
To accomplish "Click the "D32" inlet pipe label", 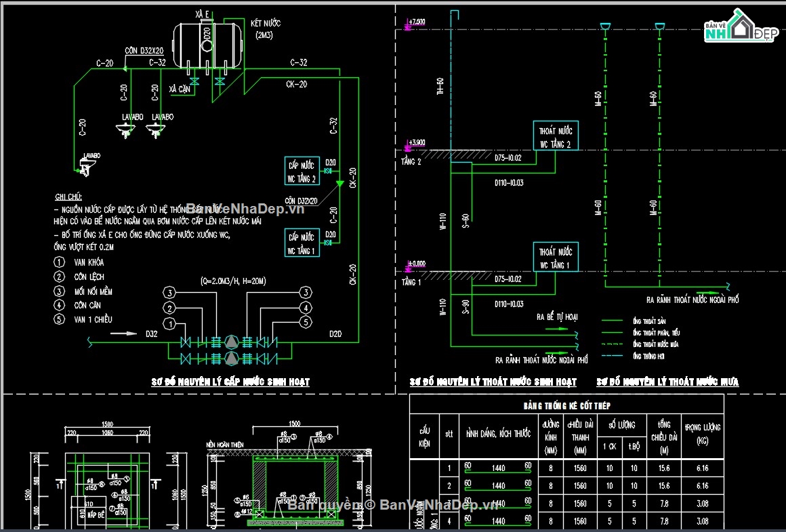I will pos(151,333).
